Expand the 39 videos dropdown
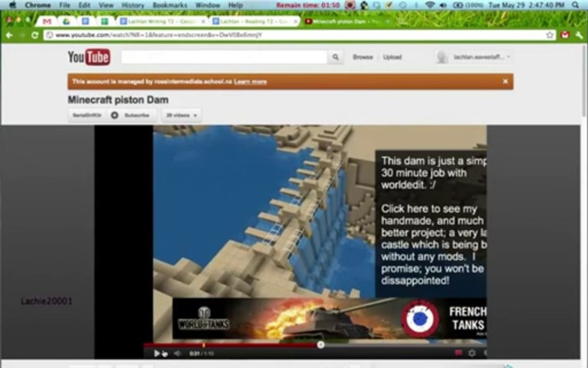This screenshot has height=368, width=588. [x=182, y=116]
